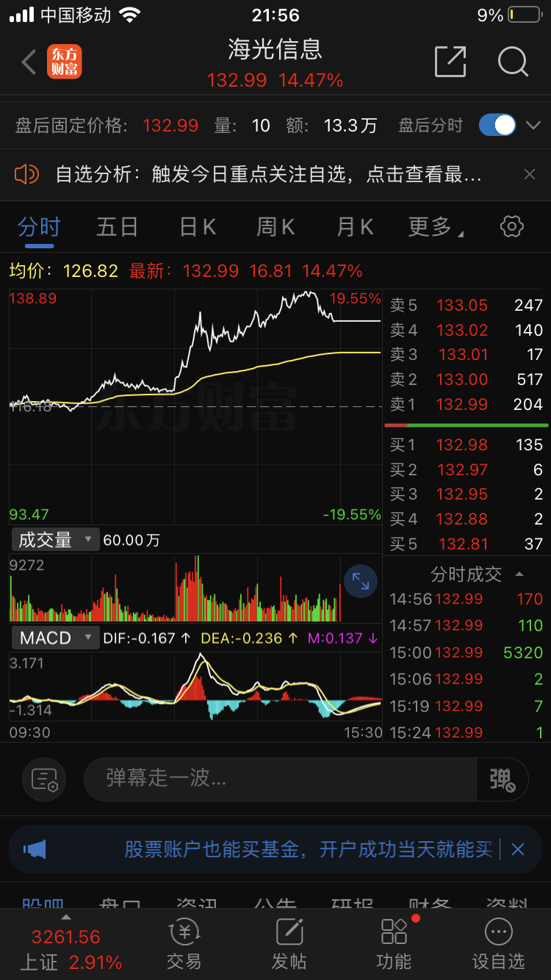Select 买3 price 132.95 row
This screenshot has height=980, width=551.
[466, 494]
